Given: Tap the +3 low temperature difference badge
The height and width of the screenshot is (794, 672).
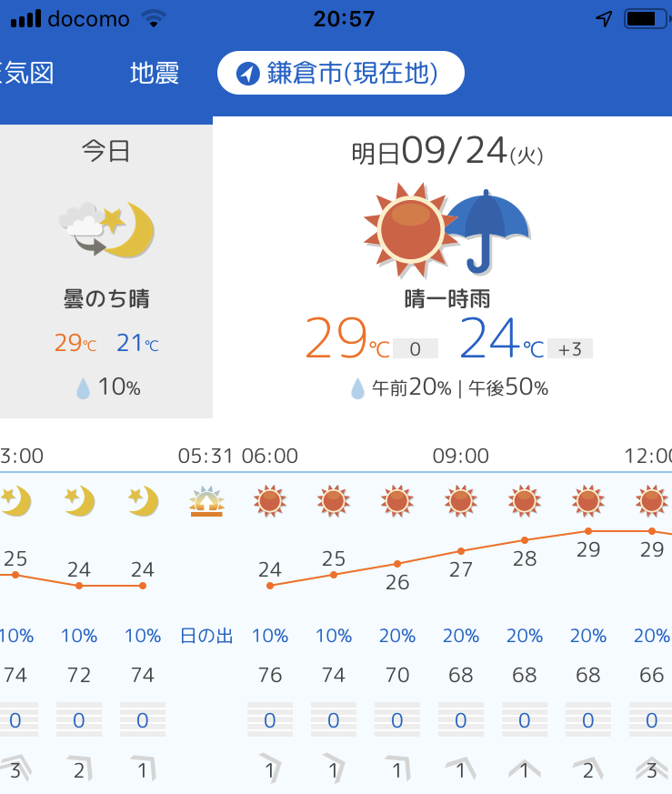Looking at the screenshot, I should [570, 349].
